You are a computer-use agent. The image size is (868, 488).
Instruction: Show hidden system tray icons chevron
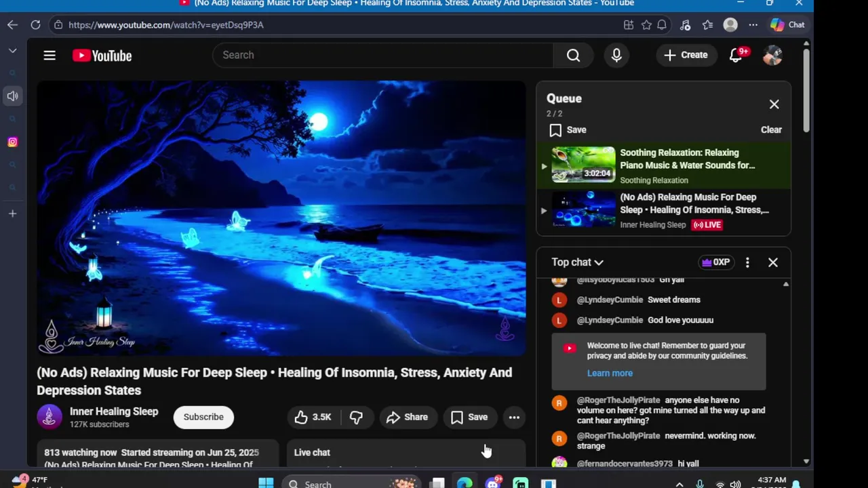(x=681, y=484)
